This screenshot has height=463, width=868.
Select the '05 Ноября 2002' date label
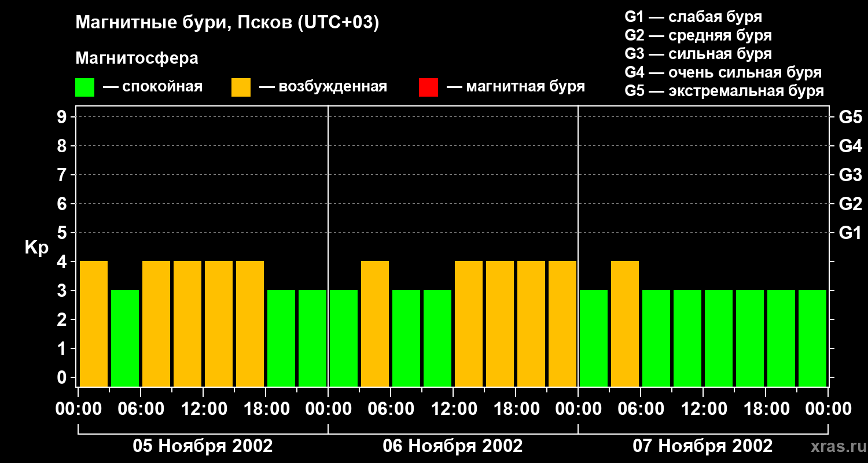[x=203, y=446]
